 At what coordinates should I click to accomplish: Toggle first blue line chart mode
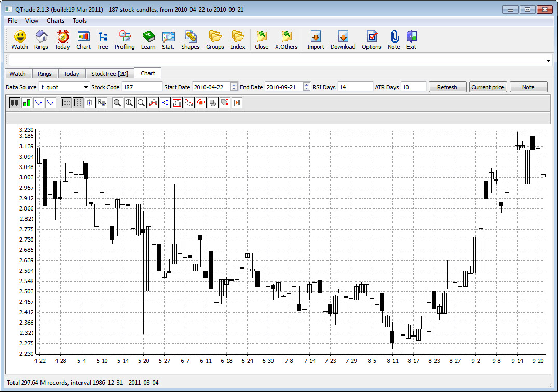tap(38, 103)
